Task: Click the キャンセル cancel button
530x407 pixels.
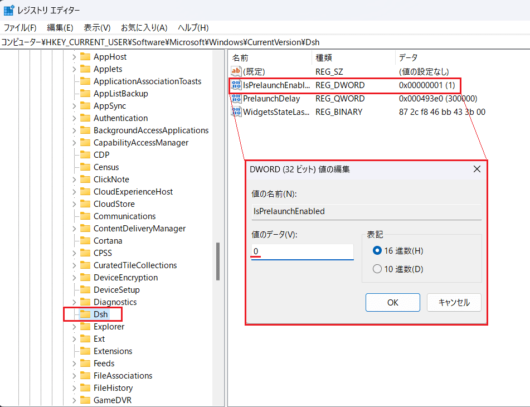Action: [x=454, y=303]
